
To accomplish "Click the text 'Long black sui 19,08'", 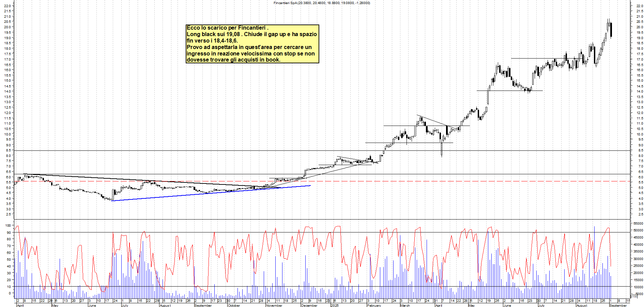I will (214, 34).
